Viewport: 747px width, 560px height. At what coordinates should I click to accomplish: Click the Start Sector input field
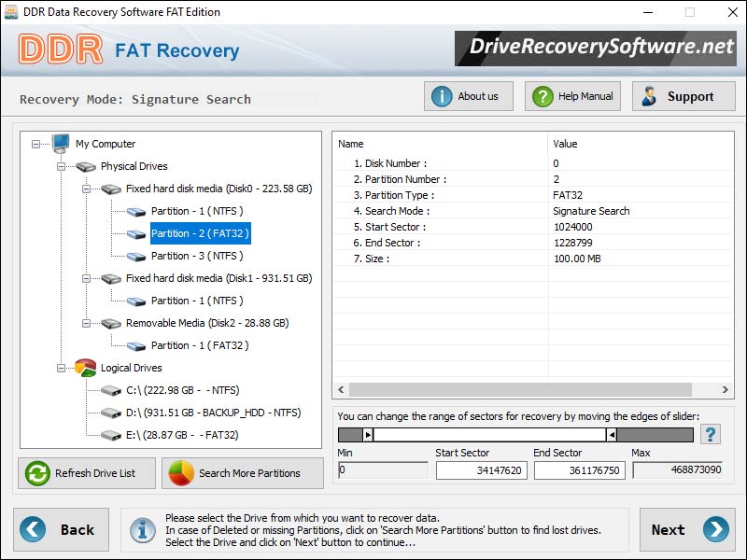481,470
